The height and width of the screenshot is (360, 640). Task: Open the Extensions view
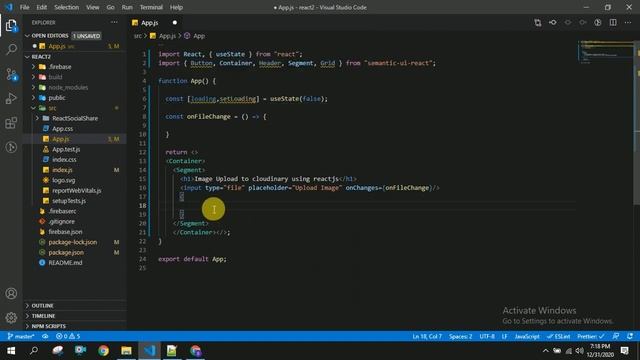11,122
